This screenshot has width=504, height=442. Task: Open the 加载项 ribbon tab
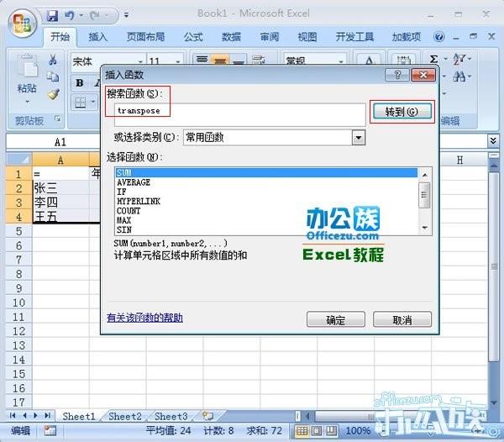point(407,37)
